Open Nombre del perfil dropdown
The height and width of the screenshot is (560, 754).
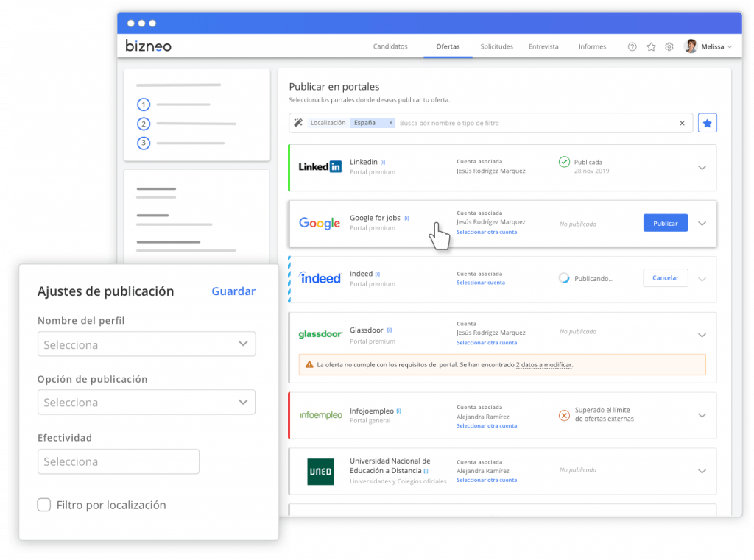(146, 344)
